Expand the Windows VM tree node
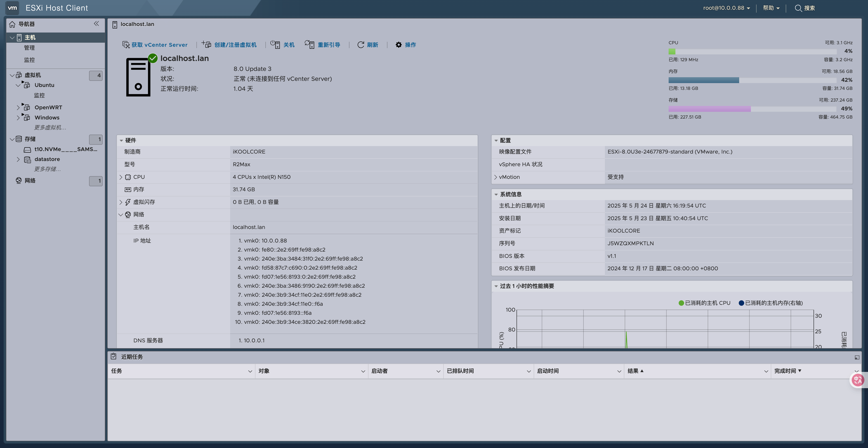 pos(18,117)
